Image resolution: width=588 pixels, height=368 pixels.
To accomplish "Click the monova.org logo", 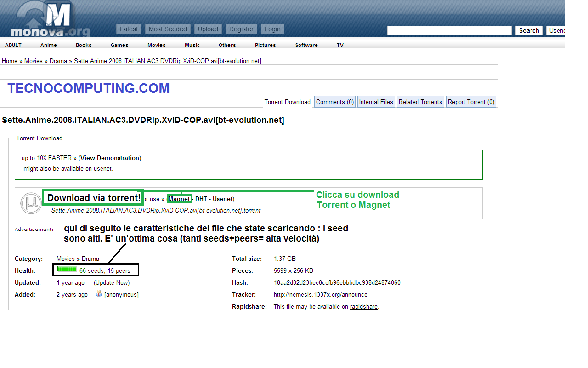I will [50, 19].
